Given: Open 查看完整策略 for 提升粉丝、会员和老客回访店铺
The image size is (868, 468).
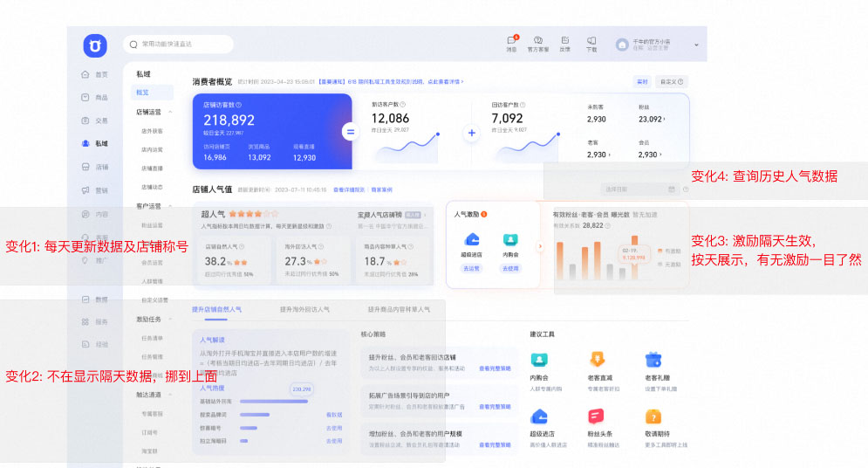Looking at the screenshot, I should pyautogui.click(x=495, y=368).
